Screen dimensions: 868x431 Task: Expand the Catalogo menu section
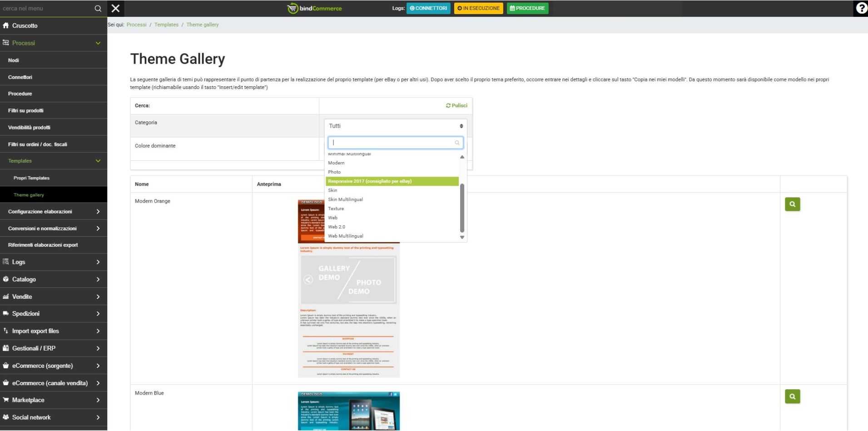pos(54,279)
